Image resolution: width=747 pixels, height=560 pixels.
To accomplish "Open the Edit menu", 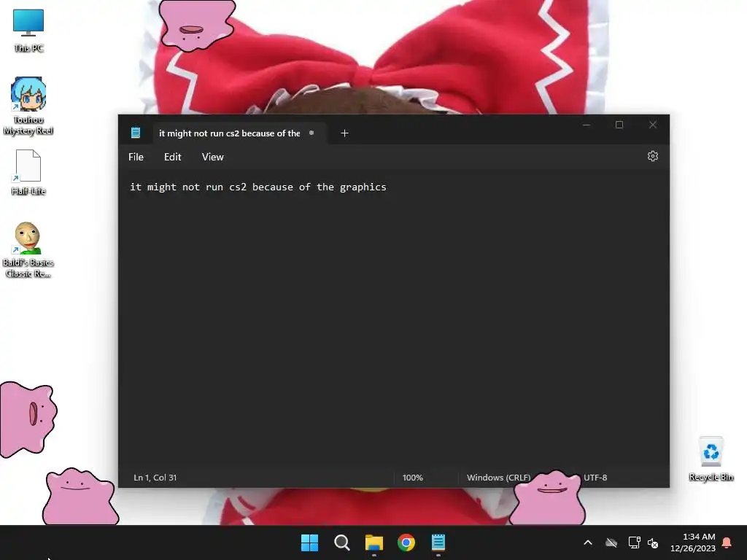I will point(172,157).
